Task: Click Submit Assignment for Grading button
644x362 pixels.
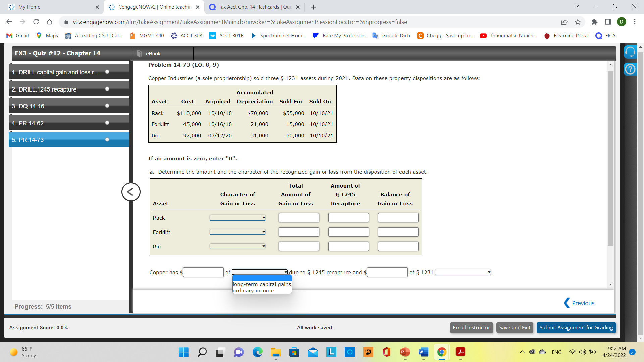Action: point(576,327)
